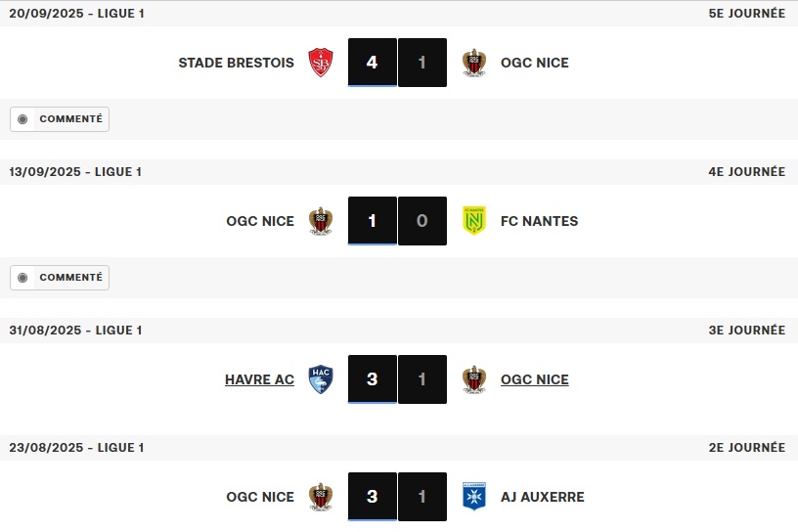Screen dimensions: 798x532
Task: Open Nice-Auxerre 3-1 score box
Action: [x=397, y=497]
